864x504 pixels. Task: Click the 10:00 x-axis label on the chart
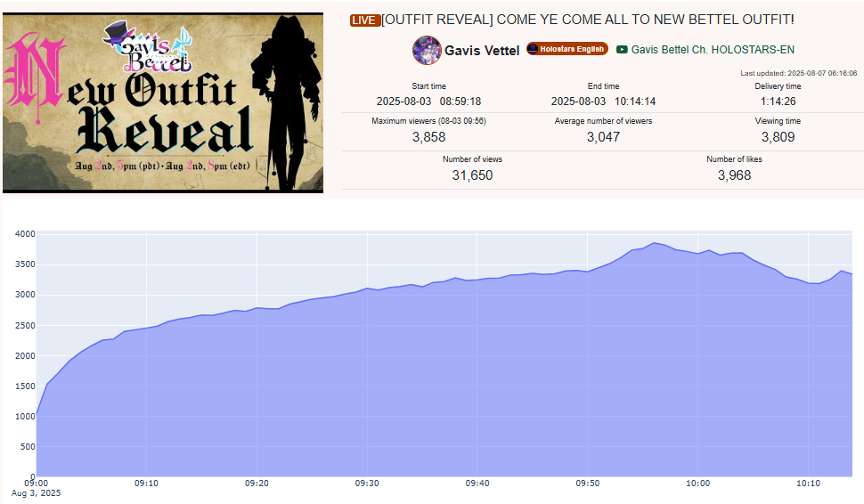(697, 483)
